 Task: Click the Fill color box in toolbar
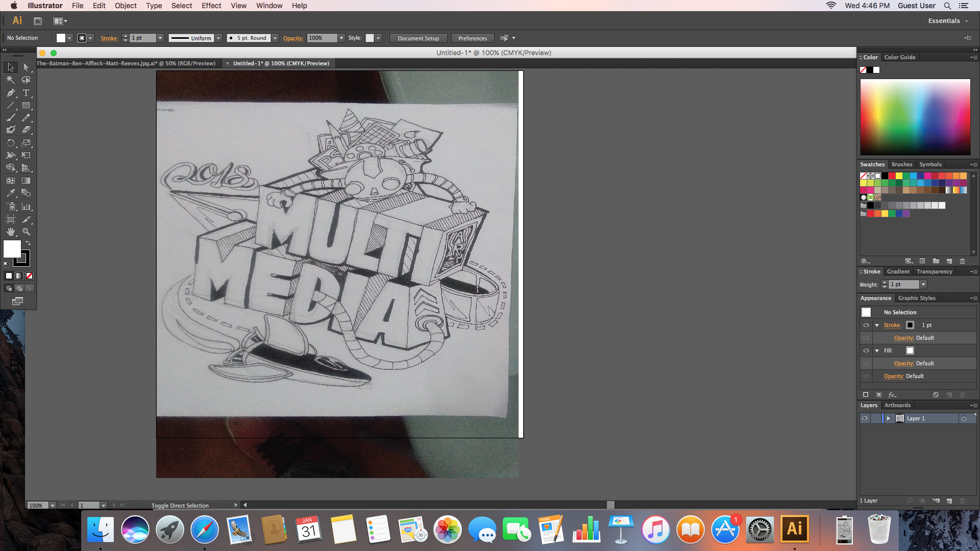pos(12,249)
